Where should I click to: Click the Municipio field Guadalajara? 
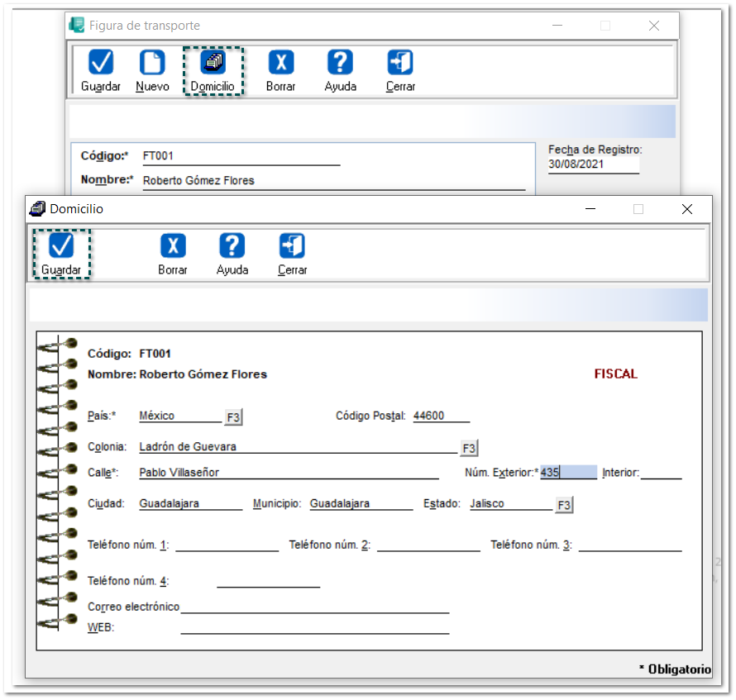[361, 503]
